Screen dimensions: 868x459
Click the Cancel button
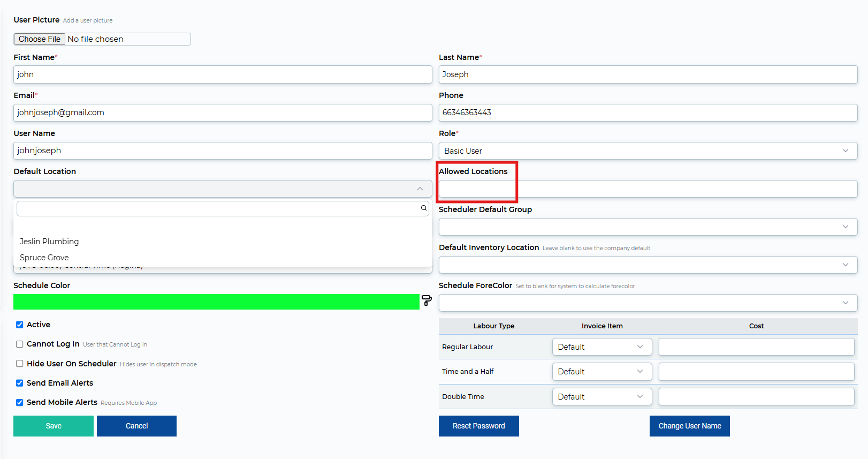136,426
